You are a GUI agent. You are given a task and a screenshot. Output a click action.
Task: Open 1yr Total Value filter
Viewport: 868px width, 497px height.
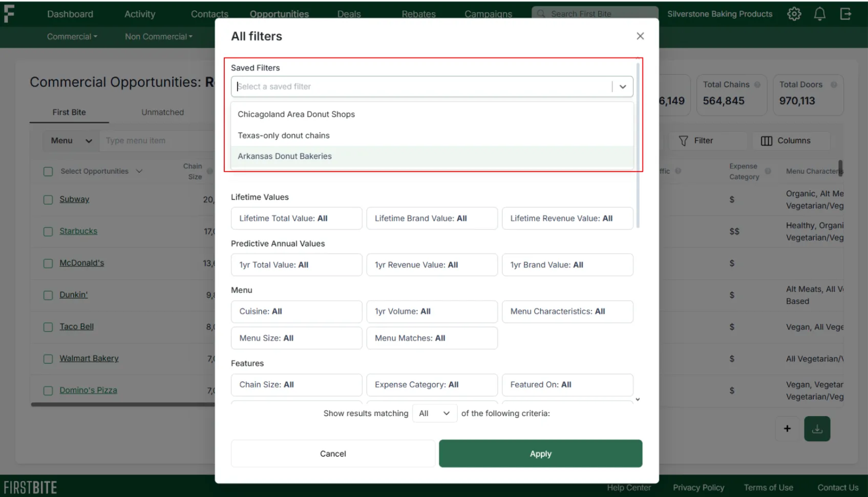click(x=297, y=265)
